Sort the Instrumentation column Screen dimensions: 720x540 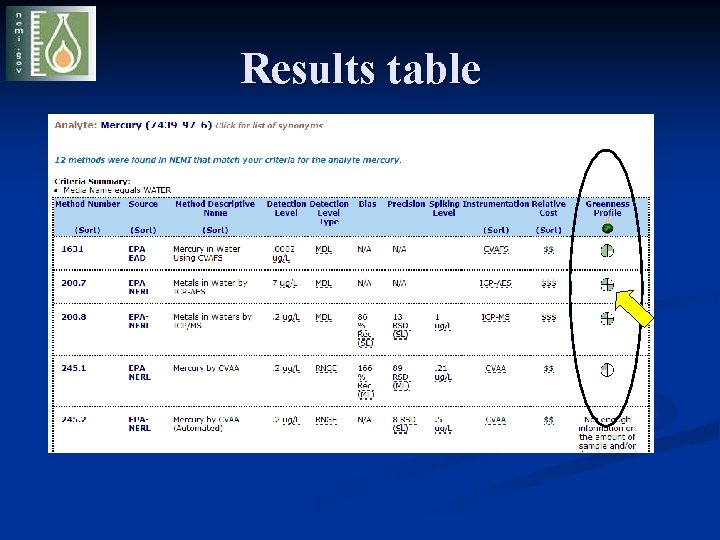pos(496,230)
